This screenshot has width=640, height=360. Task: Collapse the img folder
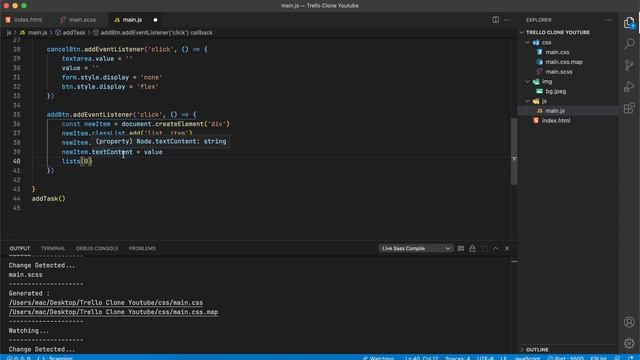(x=547, y=82)
